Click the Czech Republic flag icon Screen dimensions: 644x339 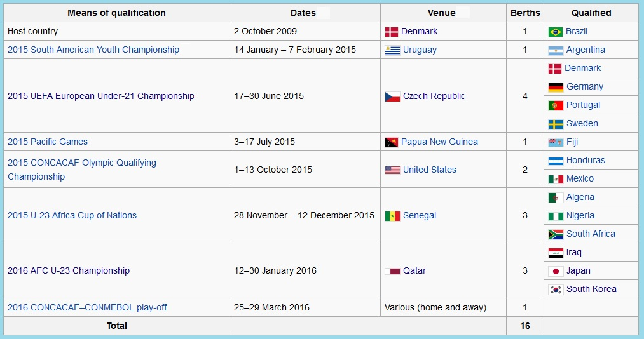[392, 96]
